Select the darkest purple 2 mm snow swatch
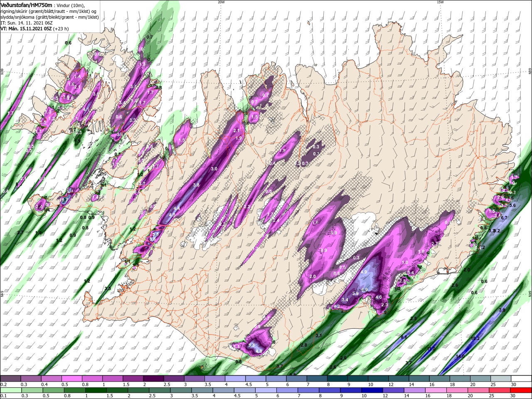This screenshot has width=532, height=399. click(x=153, y=379)
